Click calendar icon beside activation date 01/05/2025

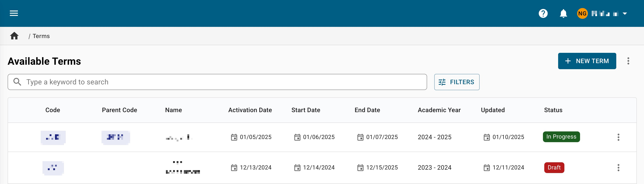234,137
